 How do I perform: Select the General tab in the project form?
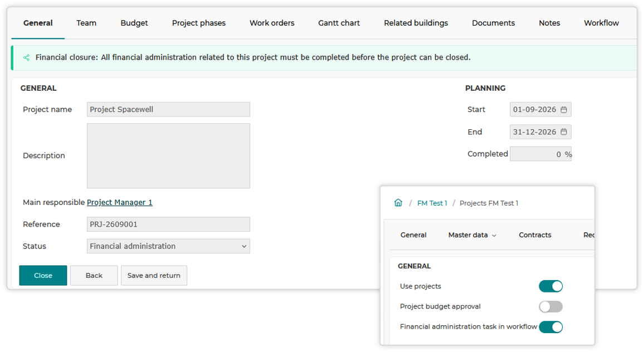pyautogui.click(x=38, y=23)
